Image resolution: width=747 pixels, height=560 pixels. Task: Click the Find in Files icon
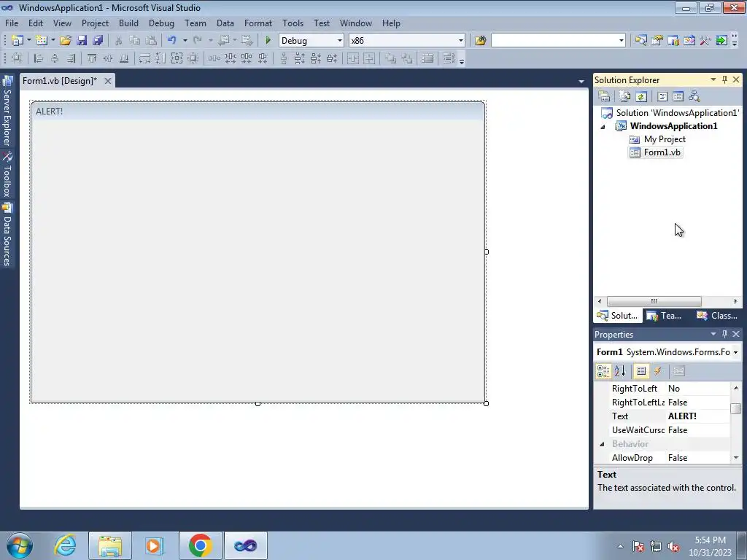tap(480, 41)
